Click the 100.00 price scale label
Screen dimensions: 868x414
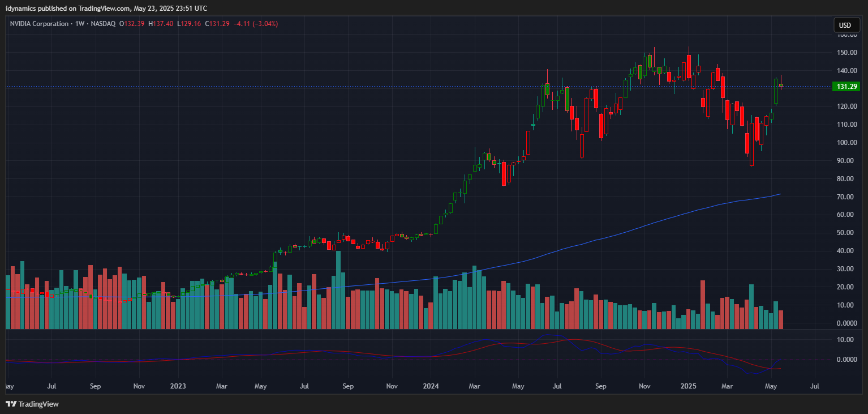(846, 143)
